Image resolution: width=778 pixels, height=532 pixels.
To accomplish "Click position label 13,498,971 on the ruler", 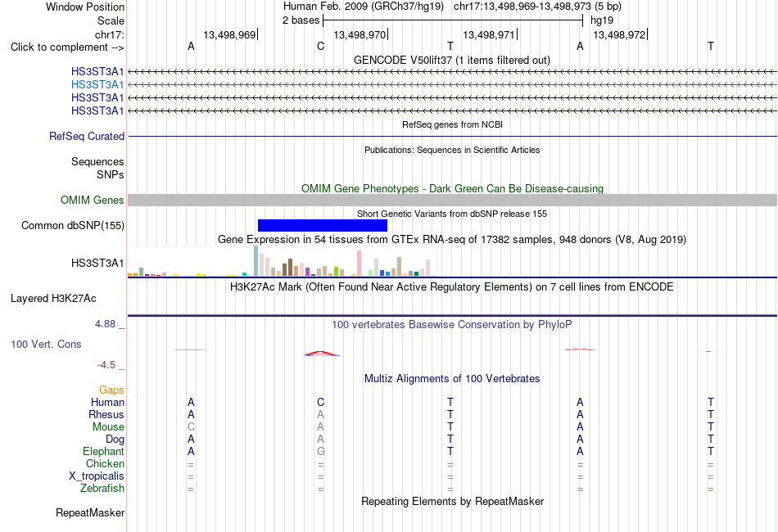I will pos(489,34).
